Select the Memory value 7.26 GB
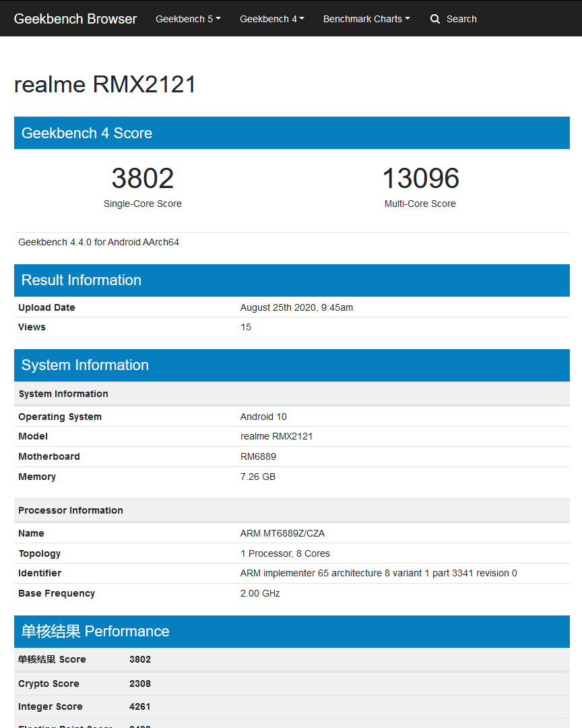Viewport: 582px width, 728px height. (257, 477)
